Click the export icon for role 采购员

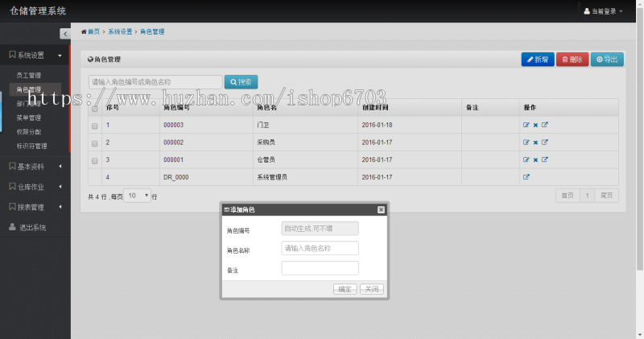tap(545, 143)
